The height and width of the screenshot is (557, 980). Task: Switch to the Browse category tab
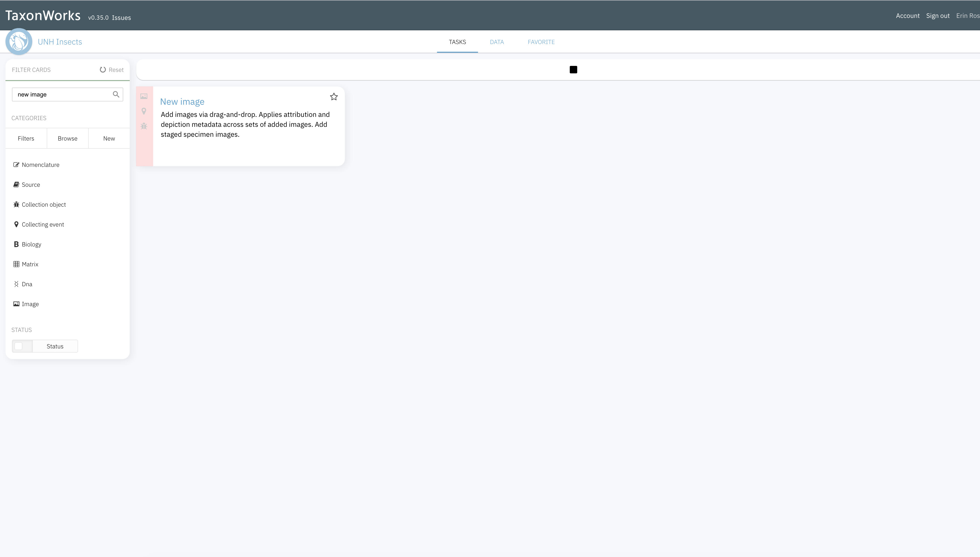[x=67, y=138]
